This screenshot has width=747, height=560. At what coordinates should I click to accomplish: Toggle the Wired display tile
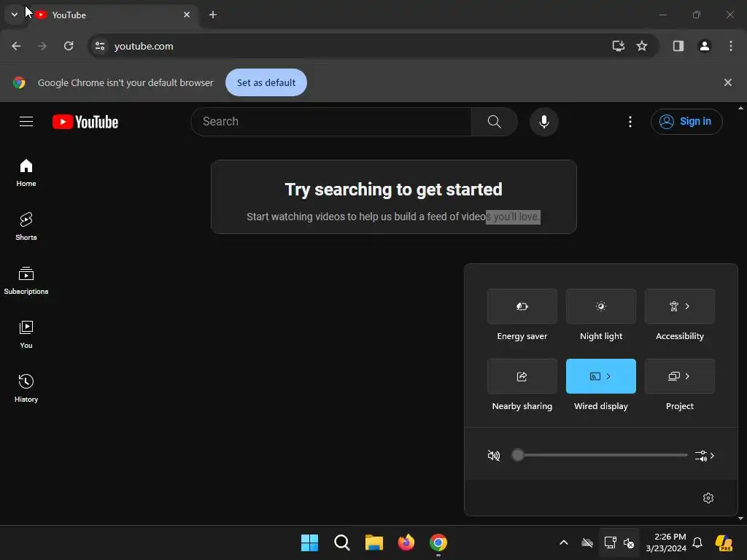pos(601,376)
